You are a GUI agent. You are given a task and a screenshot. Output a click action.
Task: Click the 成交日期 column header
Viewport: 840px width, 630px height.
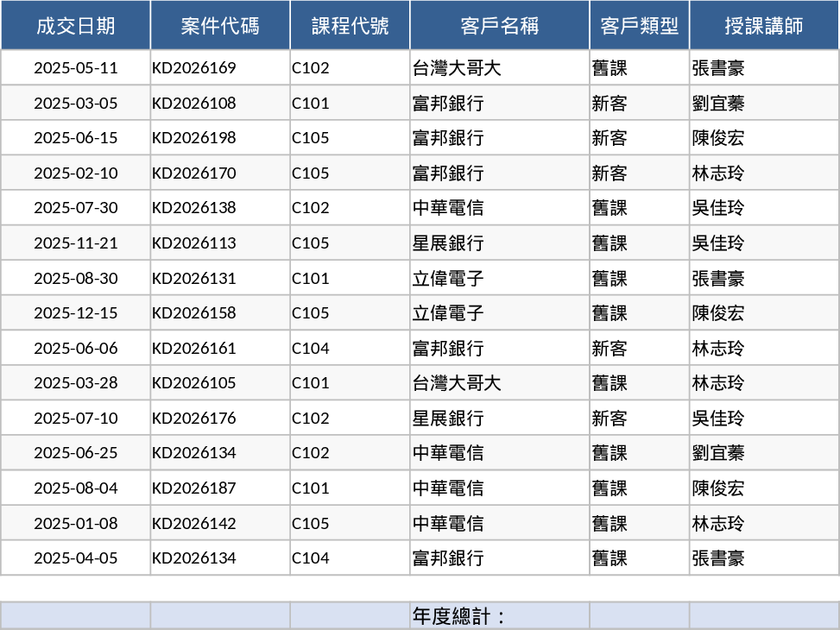pyautogui.click(x=75, y=26)
